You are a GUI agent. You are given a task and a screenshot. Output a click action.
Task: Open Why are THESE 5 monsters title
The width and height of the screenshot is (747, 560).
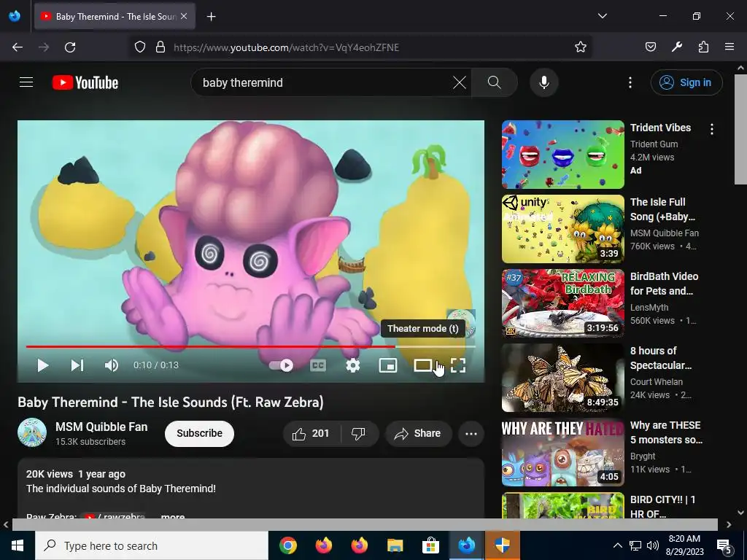[666, 432]
